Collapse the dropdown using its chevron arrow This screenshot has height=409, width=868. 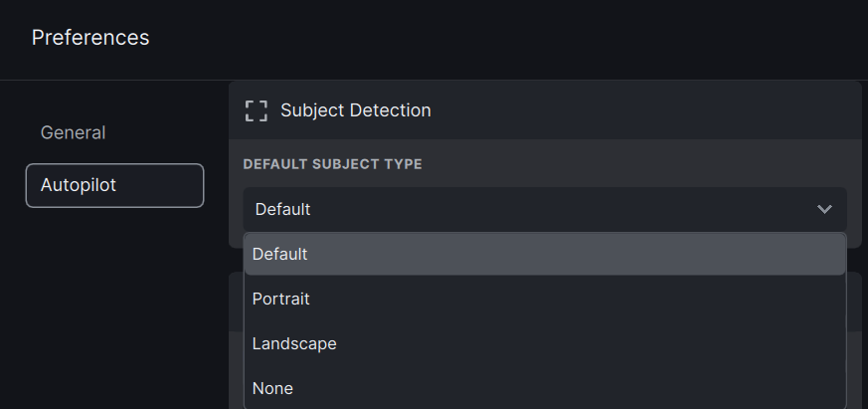pos(823,209)
